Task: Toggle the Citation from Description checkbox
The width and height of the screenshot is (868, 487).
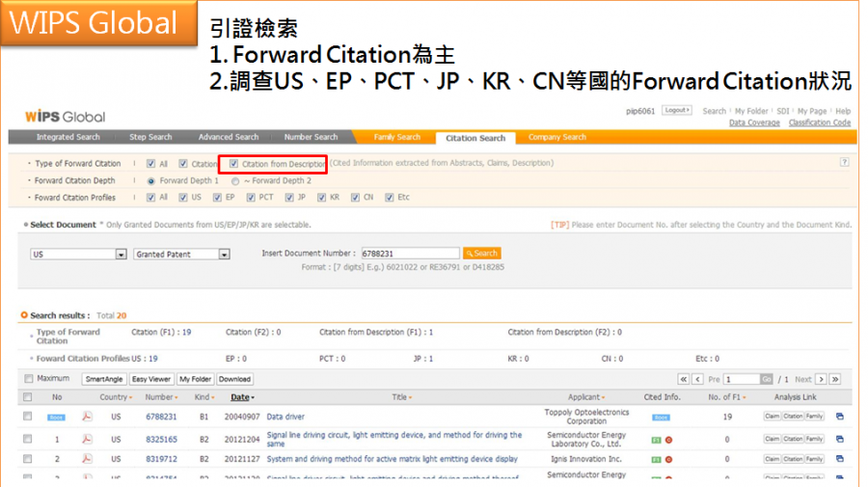Action: pyautogui.click(x=233, y=164)
